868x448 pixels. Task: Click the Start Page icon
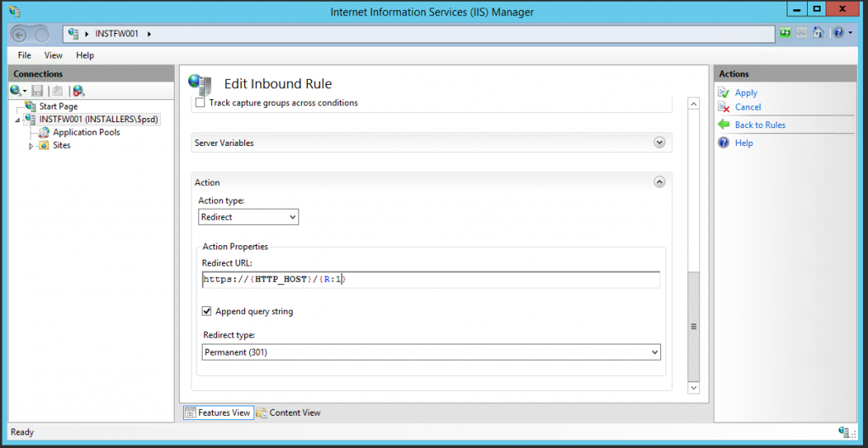coord(31,106)
